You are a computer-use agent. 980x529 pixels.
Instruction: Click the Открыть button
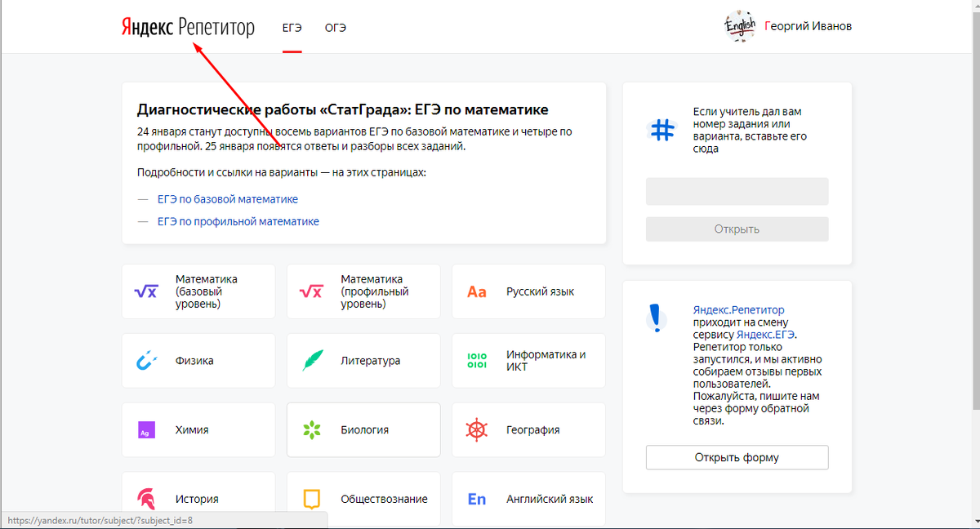pos(737,229)
